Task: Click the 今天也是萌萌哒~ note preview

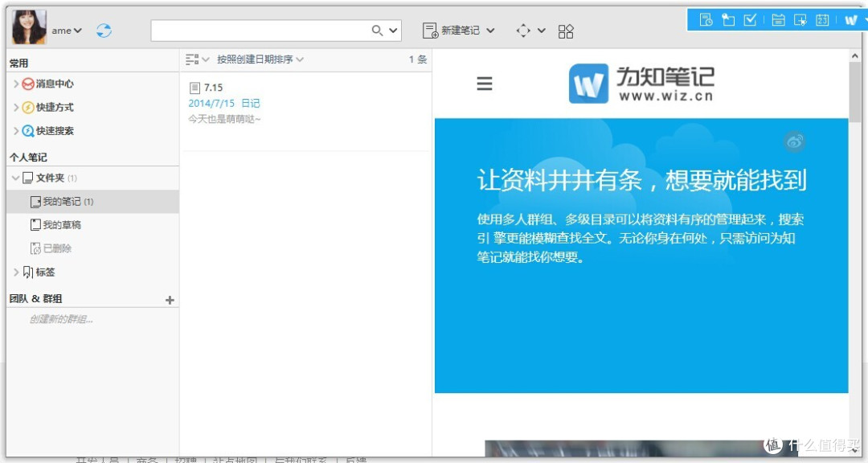Action: [224, 118]
